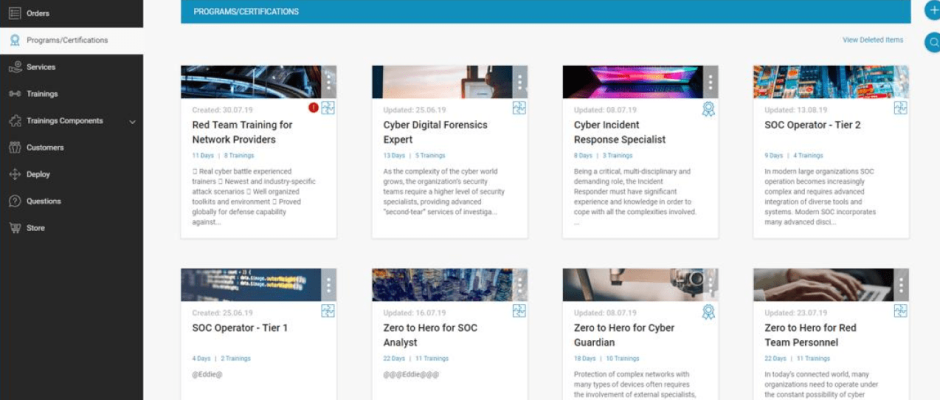Click the Programs/Certifications ribbon icon

click(15, 40)
